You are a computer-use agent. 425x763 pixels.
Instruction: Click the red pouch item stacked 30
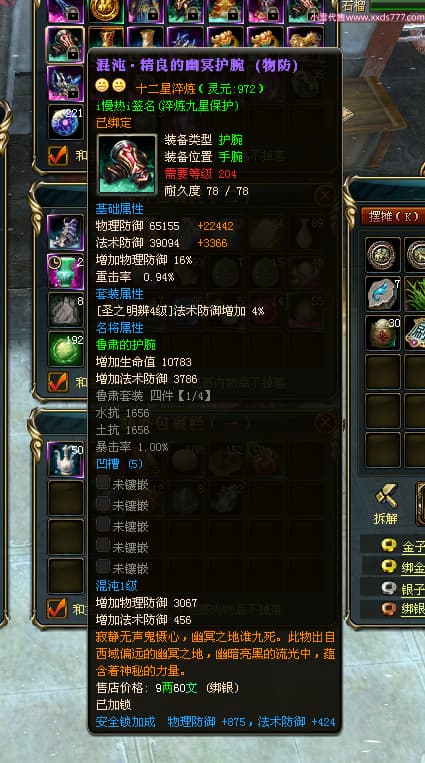pos(383,333)
